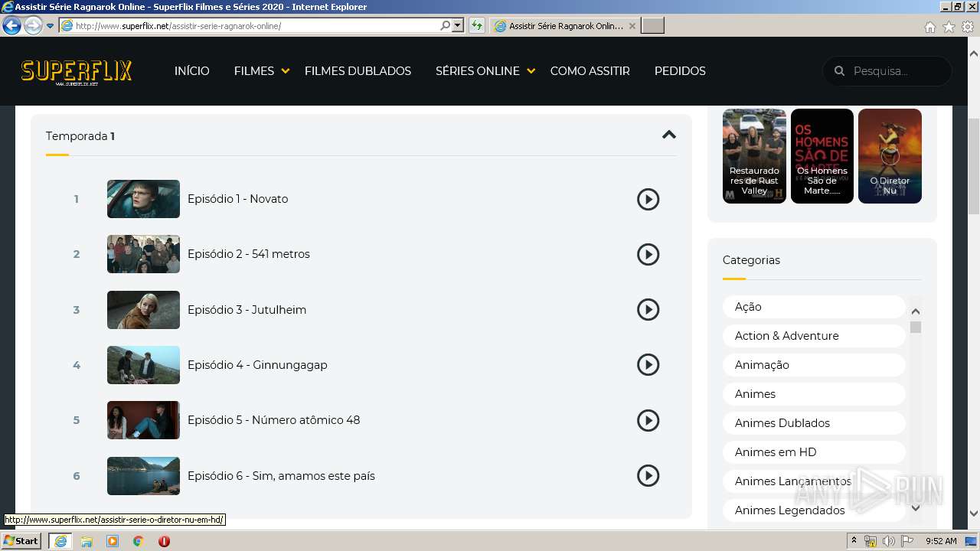Viewport: 980px width, 551px height.
Task: Select the Animação category
Action: tap(814, 365)
